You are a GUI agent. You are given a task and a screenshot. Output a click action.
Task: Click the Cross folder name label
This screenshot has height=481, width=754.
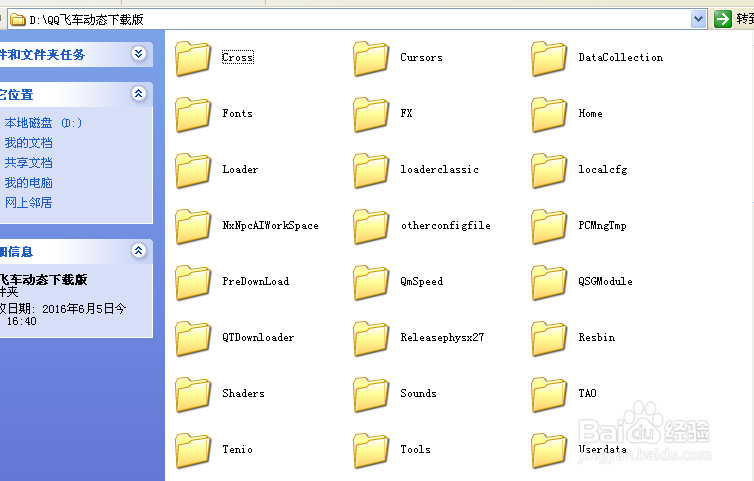[x=238, y=57]
